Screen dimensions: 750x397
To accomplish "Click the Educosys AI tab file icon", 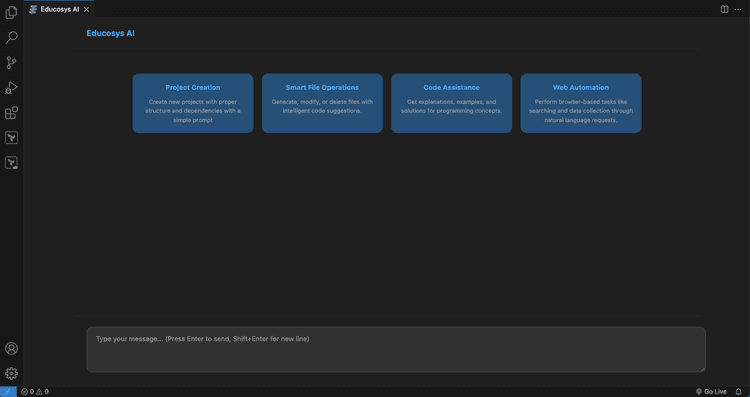I will [x=33, y=10].
